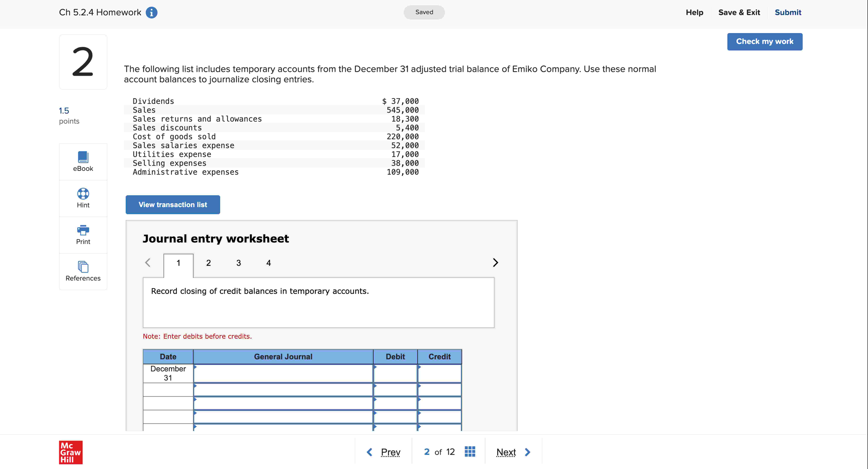Viewport: 868px width, 469px height.
Task: Open first row General Journal account dropdown
Action: [283, 373]
